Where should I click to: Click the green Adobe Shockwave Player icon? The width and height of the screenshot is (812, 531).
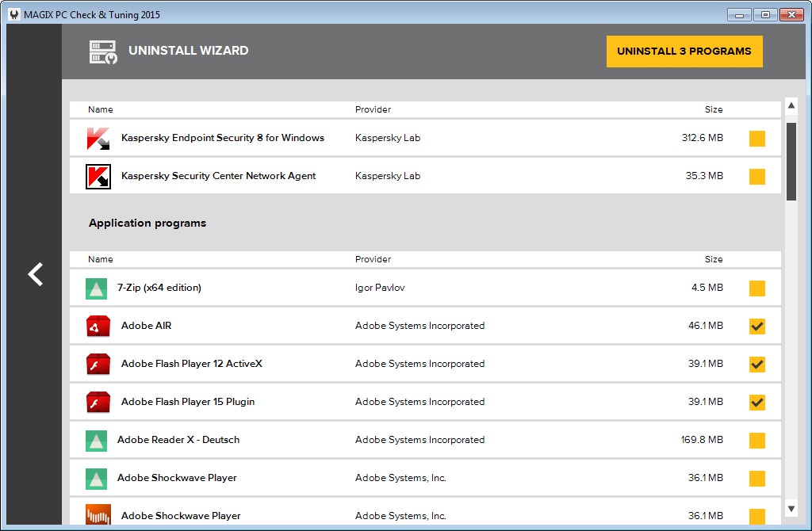click(x=97, y=478)
